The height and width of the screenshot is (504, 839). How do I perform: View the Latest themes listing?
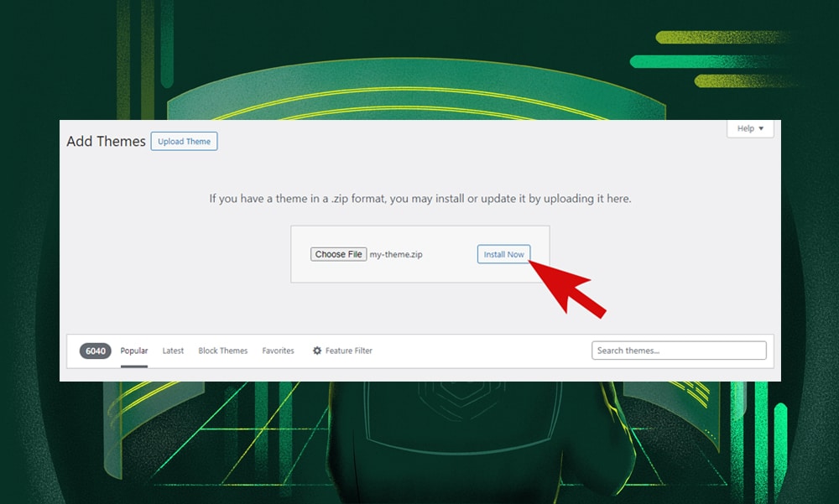tap(172, 351)
